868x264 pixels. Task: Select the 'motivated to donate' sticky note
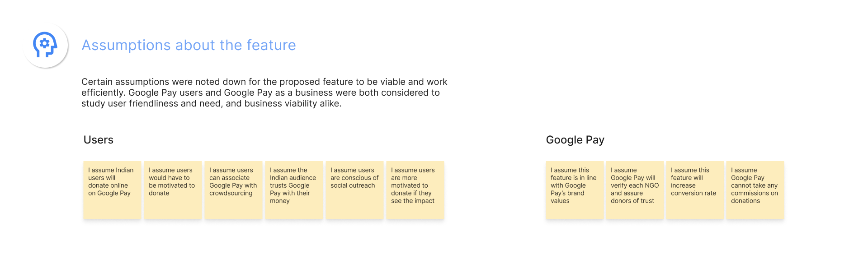(x=173, y=190)
